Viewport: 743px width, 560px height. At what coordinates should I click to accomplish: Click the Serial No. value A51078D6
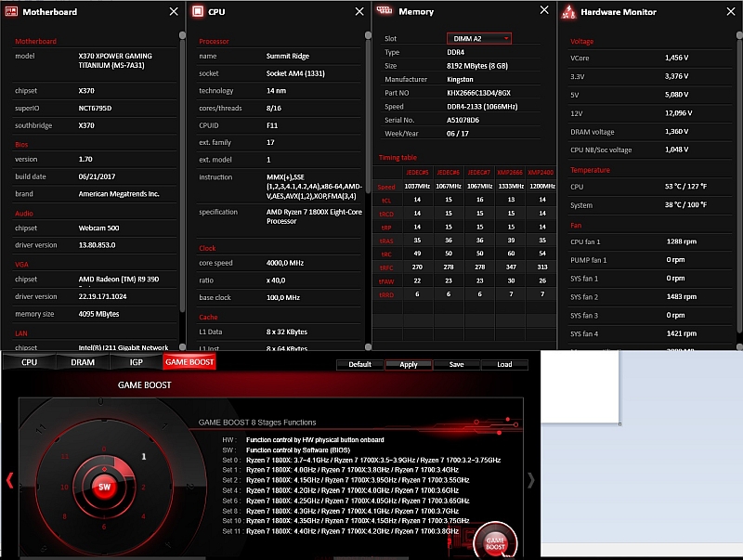pos(463,120)
